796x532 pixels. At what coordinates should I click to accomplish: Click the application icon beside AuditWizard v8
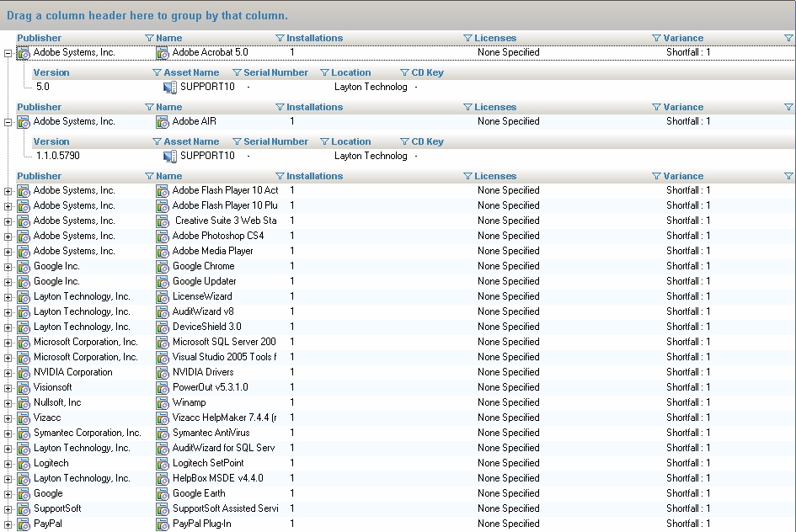click(163, 312)
